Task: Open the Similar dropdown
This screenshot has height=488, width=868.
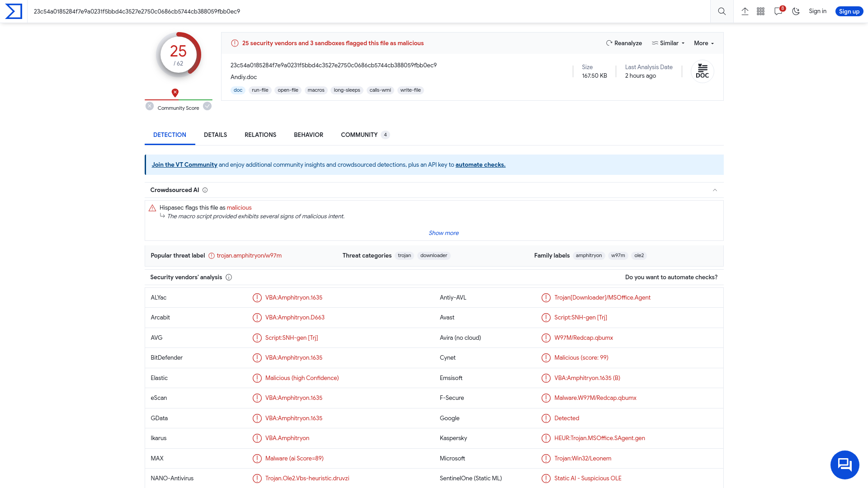Action: (x=668, y=43)
